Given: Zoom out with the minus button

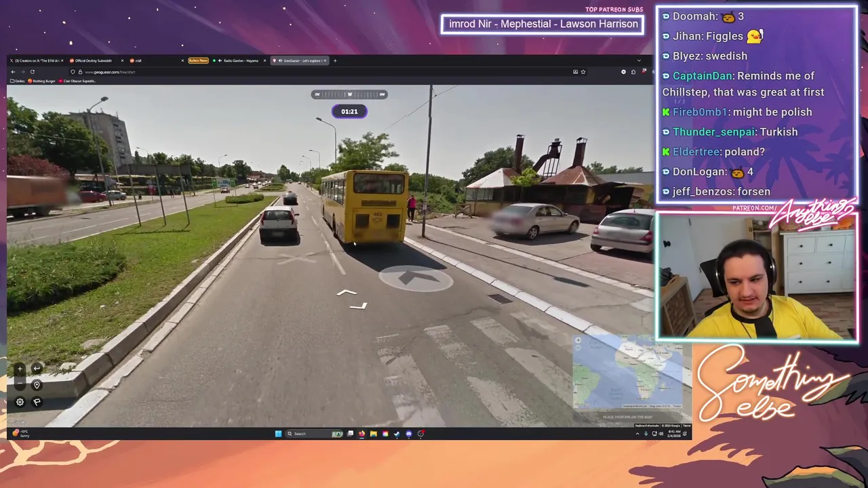Looking at the screenshot, I should [20, 384].
